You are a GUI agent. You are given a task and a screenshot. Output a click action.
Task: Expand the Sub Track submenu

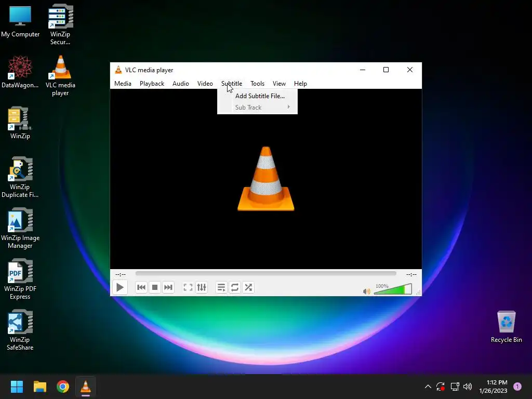257,107
